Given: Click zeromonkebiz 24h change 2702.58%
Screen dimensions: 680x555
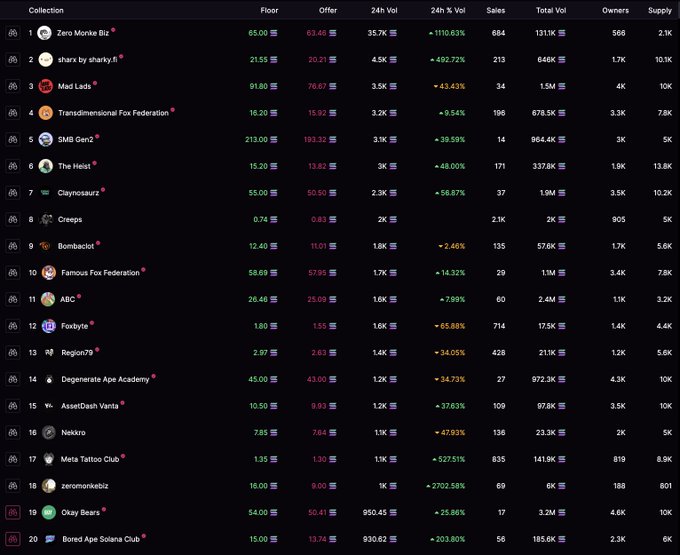Looking at the screenshot, I should click(x=445, y=486).
